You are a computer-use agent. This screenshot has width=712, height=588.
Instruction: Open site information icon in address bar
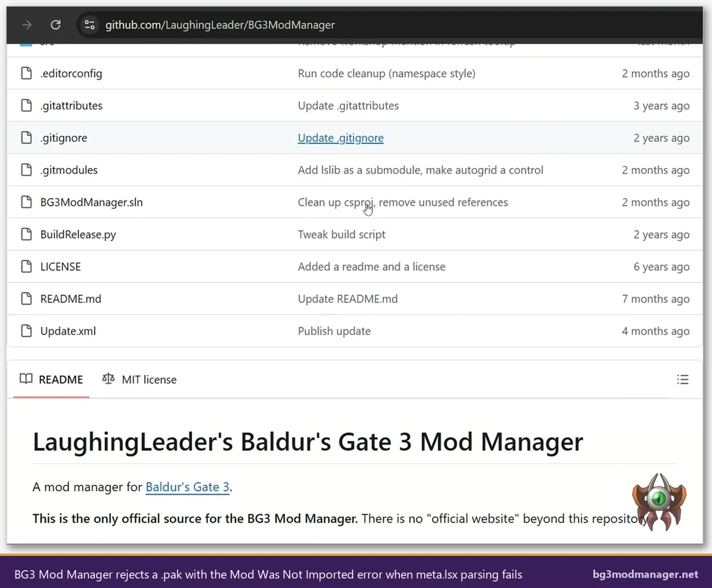90,25
